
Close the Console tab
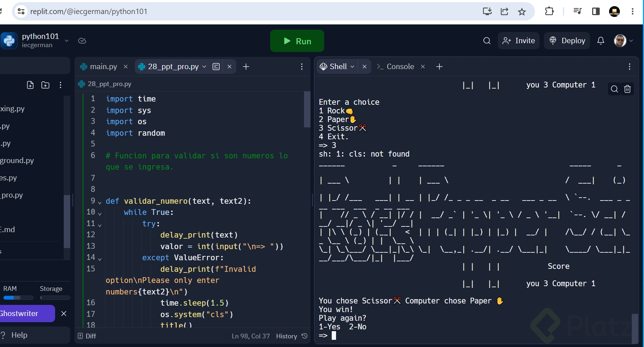pyautogui.click(x=423, y=67)
